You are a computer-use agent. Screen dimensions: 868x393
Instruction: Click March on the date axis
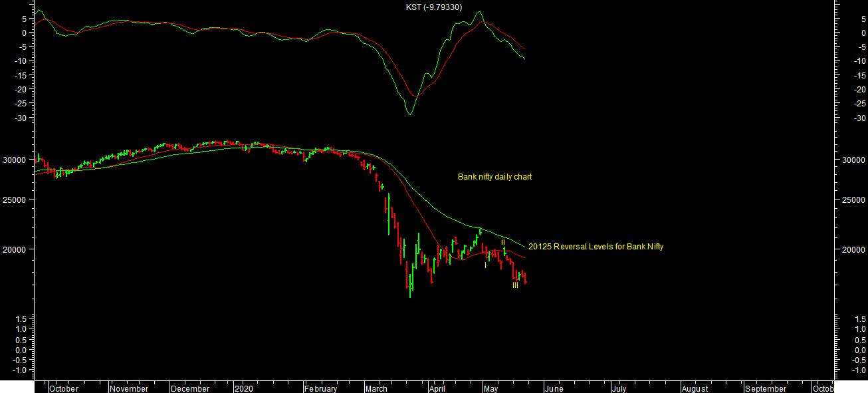[x=376, y=388]
